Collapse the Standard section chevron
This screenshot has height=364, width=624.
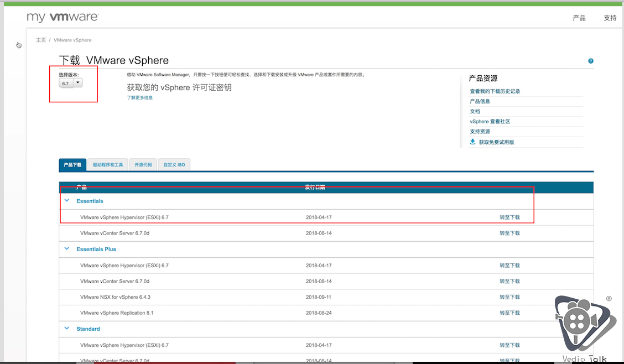[x=67, y=328]
